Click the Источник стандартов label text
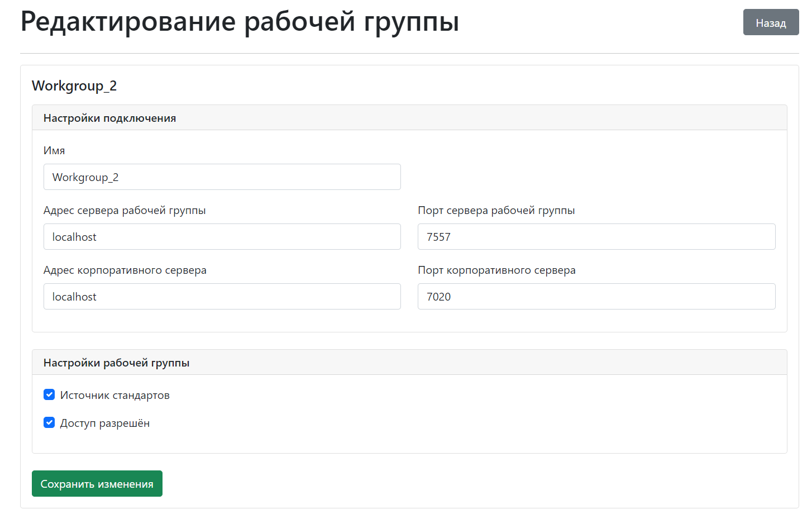The image size is (812, 514). [116, 394]
